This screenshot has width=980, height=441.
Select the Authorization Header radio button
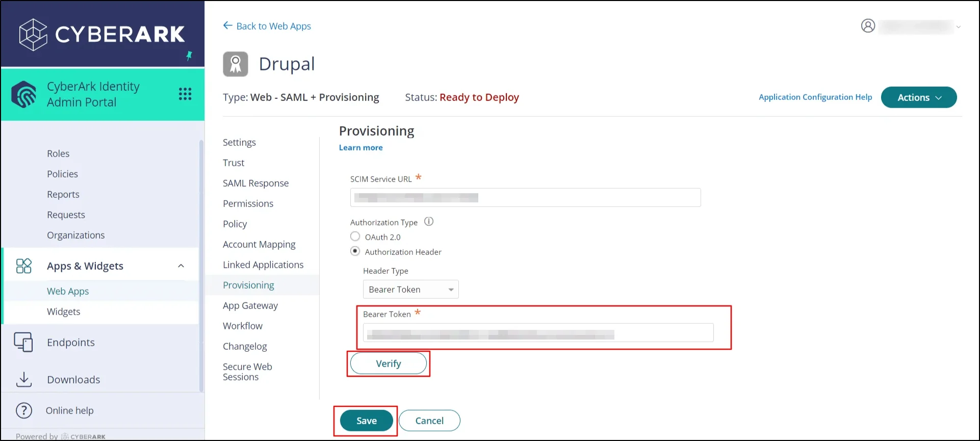click(355, 251)
